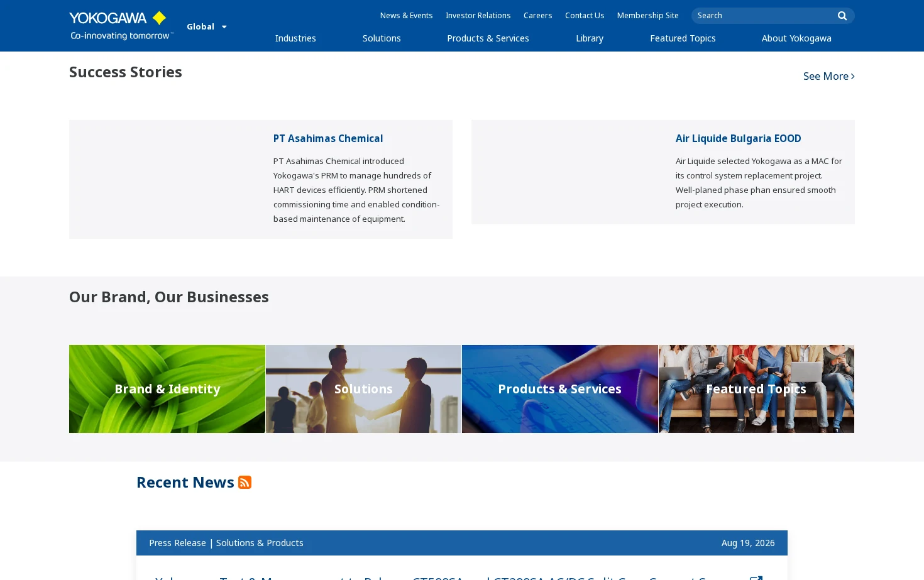
Task: Open the Industries menu
Action: tap(295, 38)
